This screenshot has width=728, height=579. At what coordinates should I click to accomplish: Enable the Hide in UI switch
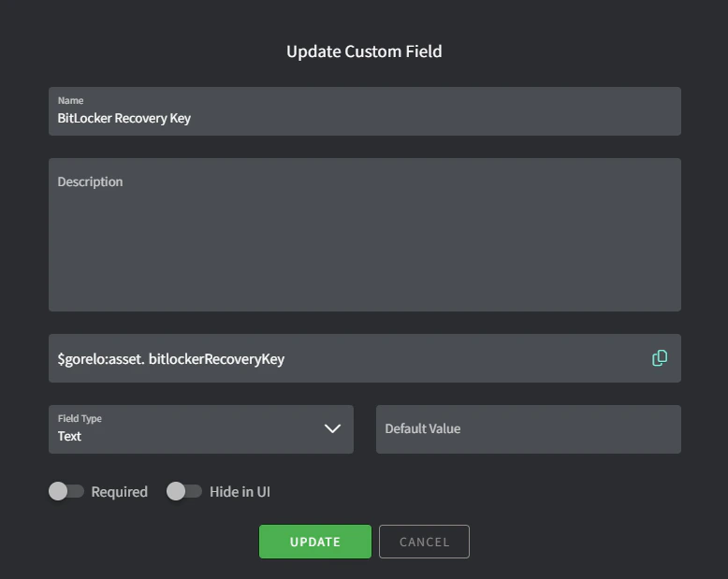click(x=184, y=491)
